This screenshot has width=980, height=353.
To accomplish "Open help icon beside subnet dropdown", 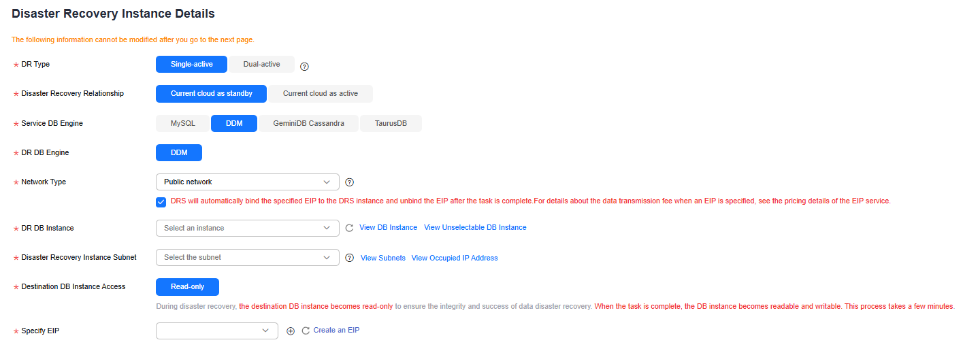I will tap(350, 258).
